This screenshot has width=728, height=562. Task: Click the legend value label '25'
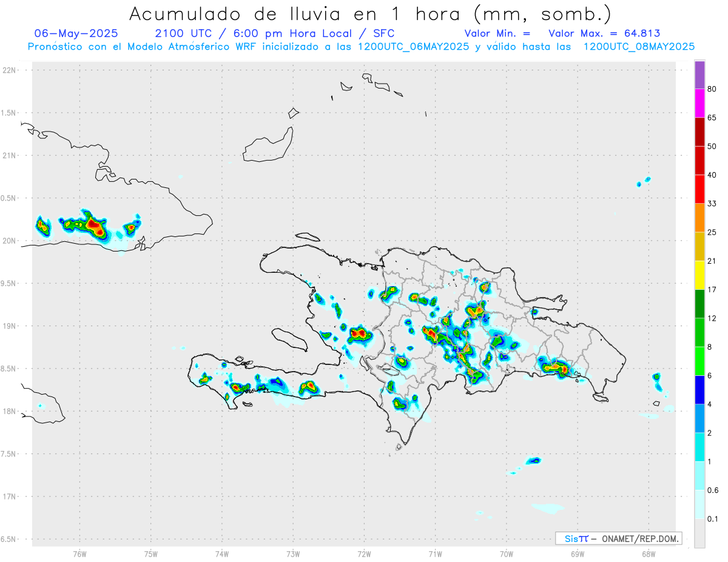[712, 232]
